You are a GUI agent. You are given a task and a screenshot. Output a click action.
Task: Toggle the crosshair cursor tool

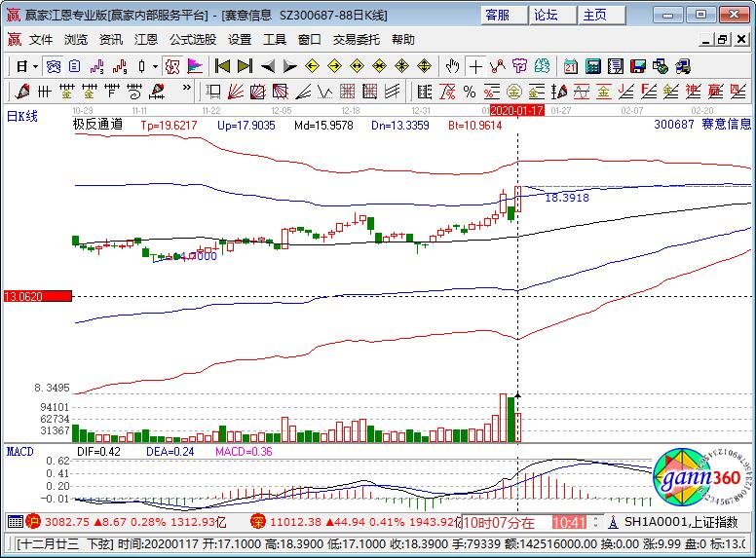click(475, 66)
